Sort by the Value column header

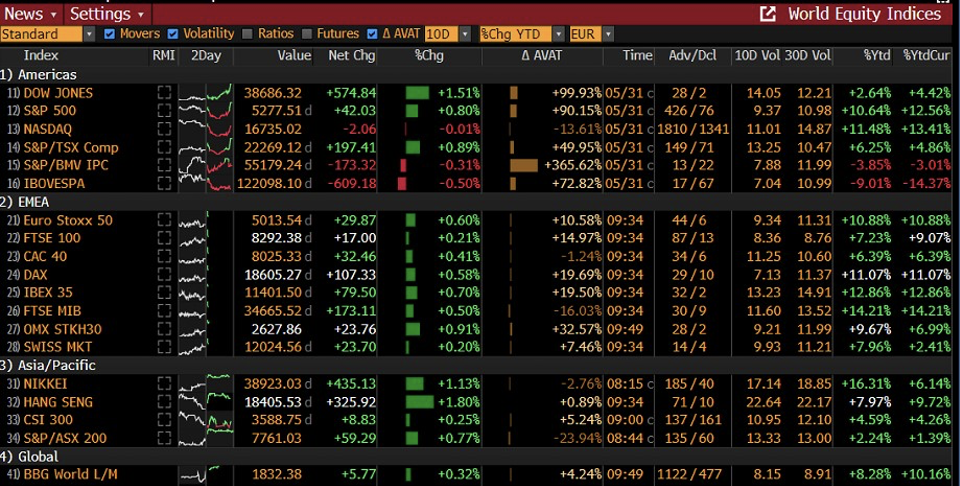point(294,56)
